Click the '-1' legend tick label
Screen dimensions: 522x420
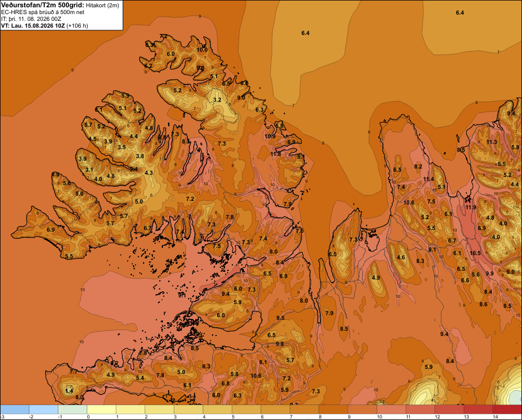click(x=60, y=417)
